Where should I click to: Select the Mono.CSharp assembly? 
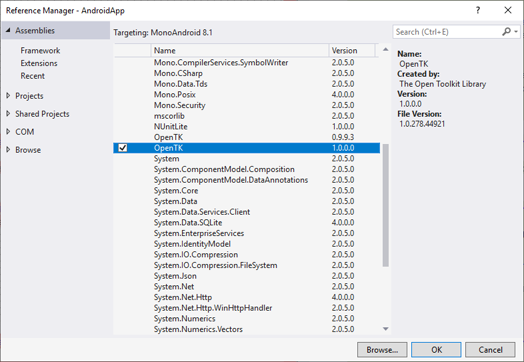tap(246, 73)
